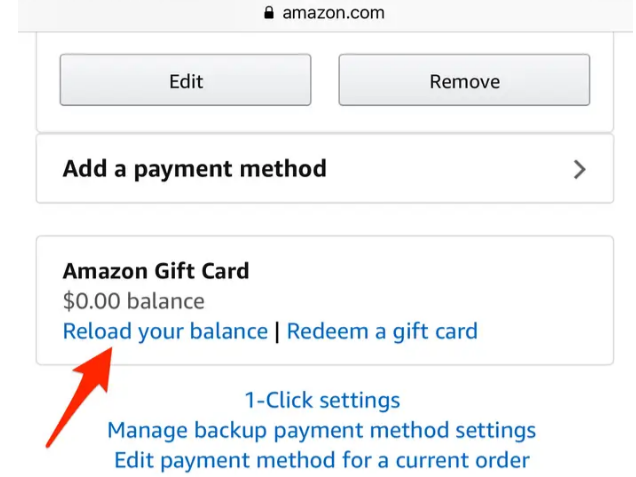Image resolution: width=636 pixels, height=477 pixels.
Task: Open Add a payment method
Action: [194, 169]
